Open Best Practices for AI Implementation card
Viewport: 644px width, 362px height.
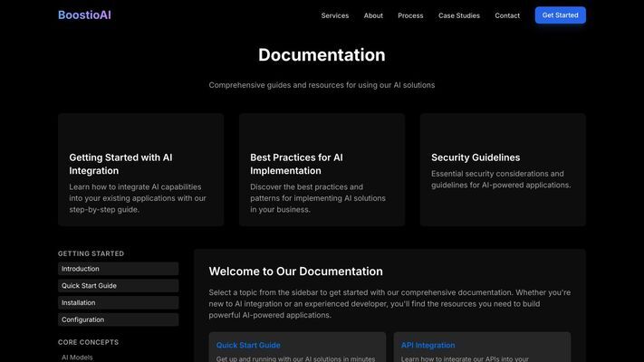coord(322,170)
